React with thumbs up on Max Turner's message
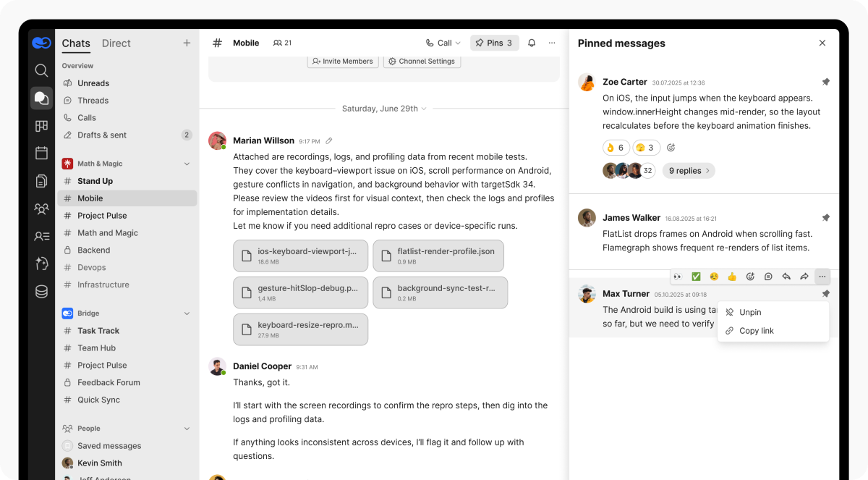 [x=732, y=276]
